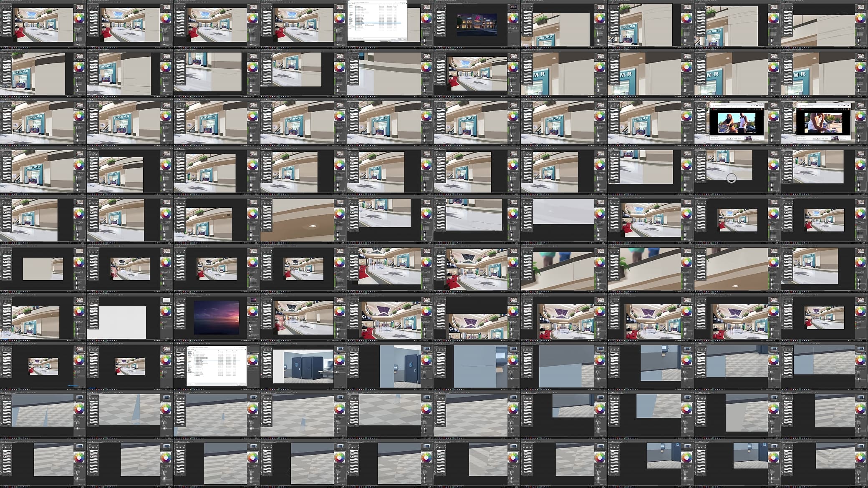Image resolution: width=868 pixels, height=488 pixels.
Task: Select the sunset sky image canvas
Action: (217, 317)
